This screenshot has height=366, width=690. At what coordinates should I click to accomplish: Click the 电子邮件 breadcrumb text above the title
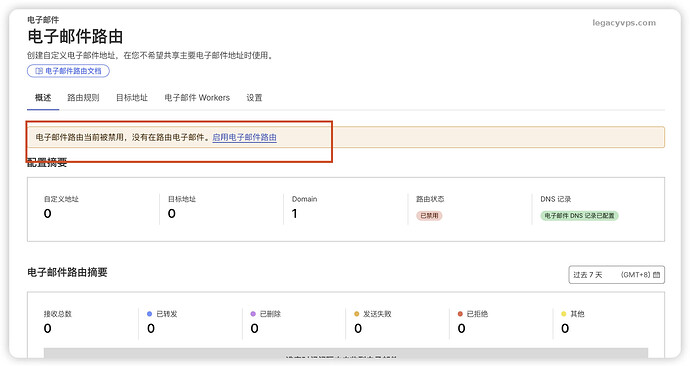click(x=43, y=20)
